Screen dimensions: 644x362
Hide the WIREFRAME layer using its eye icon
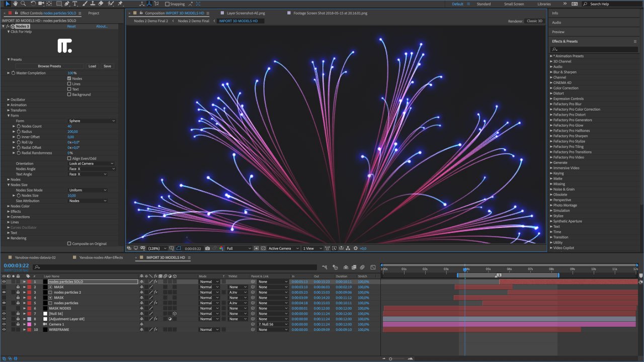4,330
